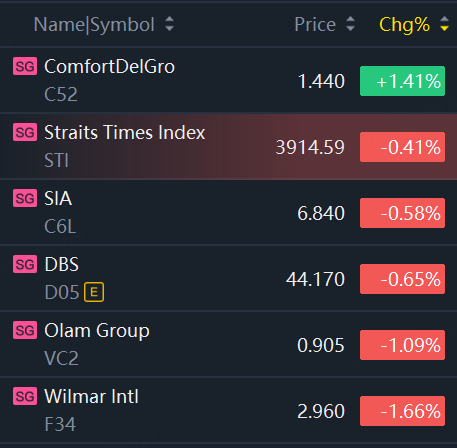Click the Price column header label
This screenshot has width=457, height=448.
point(315,25)
